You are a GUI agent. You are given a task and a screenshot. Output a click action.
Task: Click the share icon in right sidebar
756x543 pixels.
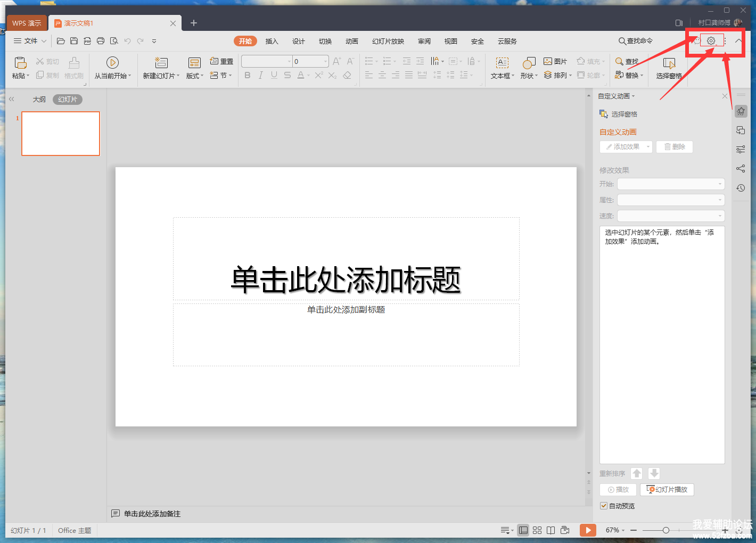point(741,169)
